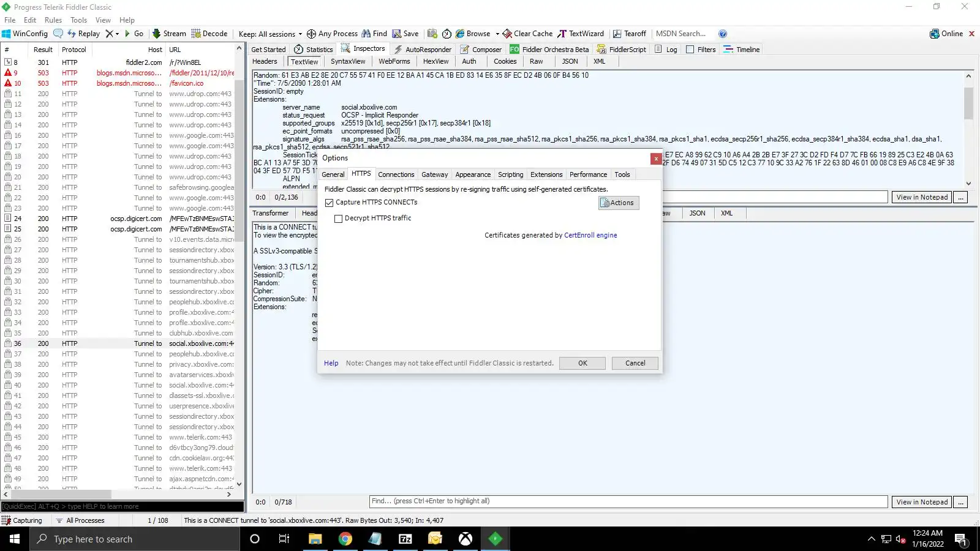The height and width of the screenshot is (551, 980).
Task: Switch to the General options tab
Action: [x=333, y=174]
